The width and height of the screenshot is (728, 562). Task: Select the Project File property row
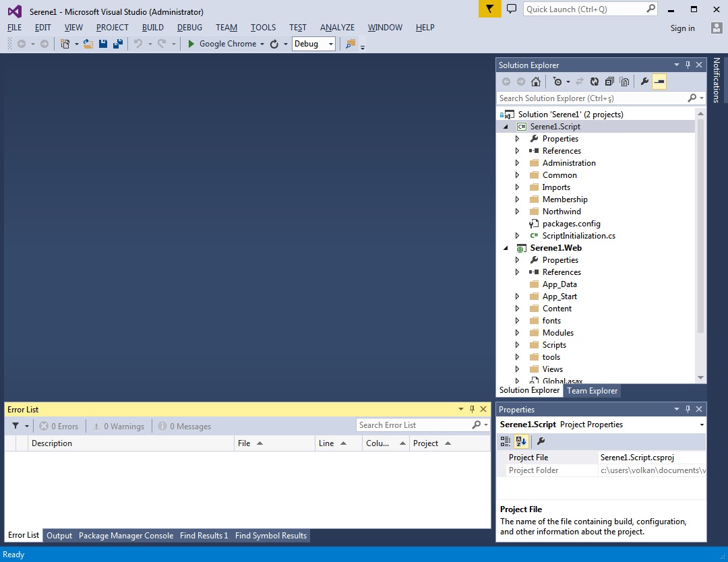click(x=601, y=458)
